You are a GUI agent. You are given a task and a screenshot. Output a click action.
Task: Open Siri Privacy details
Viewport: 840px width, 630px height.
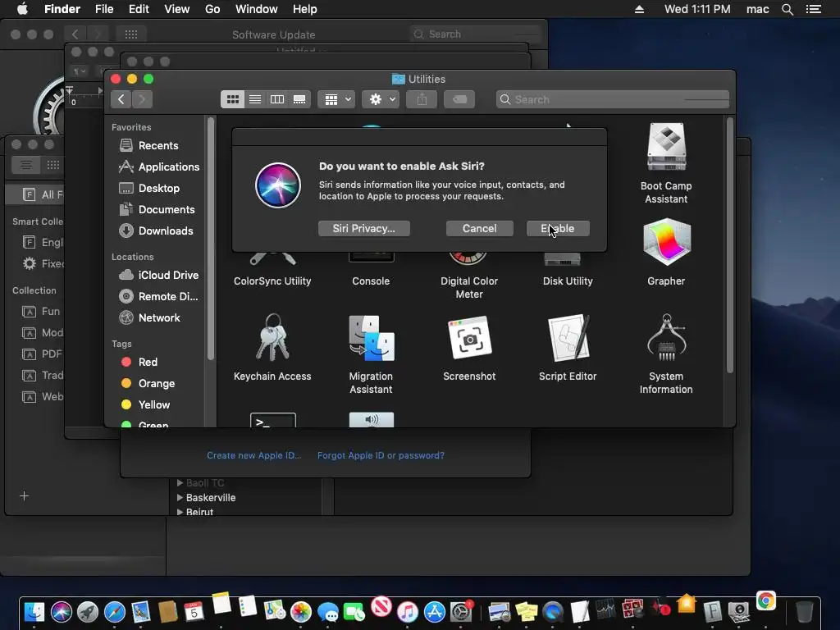[363, 228]
